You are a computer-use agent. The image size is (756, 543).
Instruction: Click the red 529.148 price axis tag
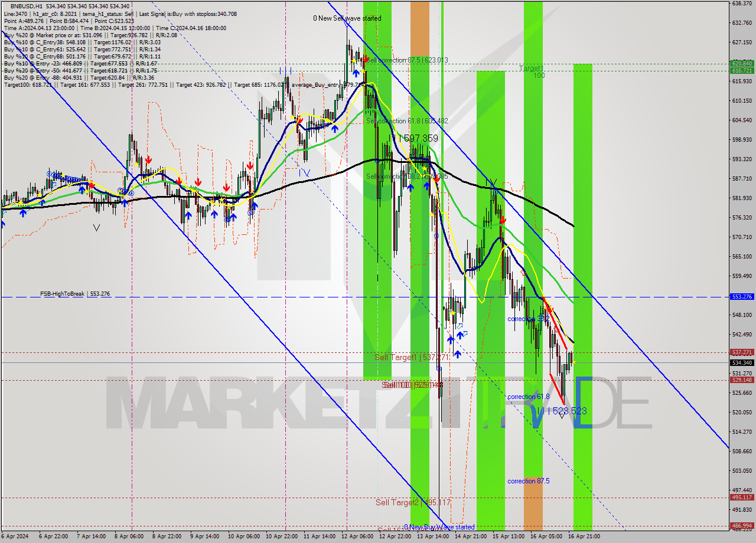[742, 380]
